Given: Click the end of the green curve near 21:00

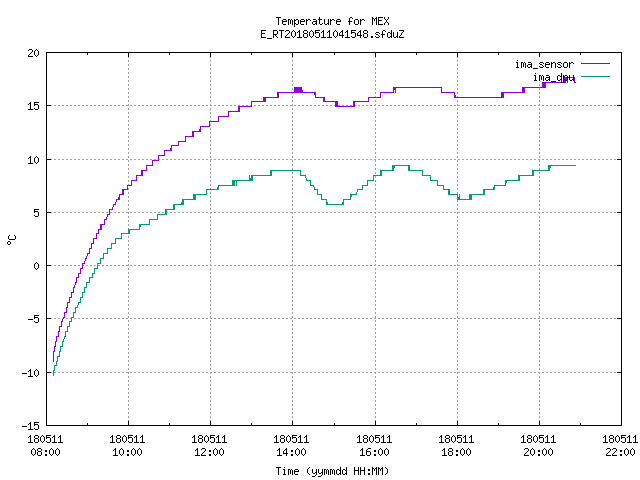Looking at the screenshot, I should click(573, 165).
